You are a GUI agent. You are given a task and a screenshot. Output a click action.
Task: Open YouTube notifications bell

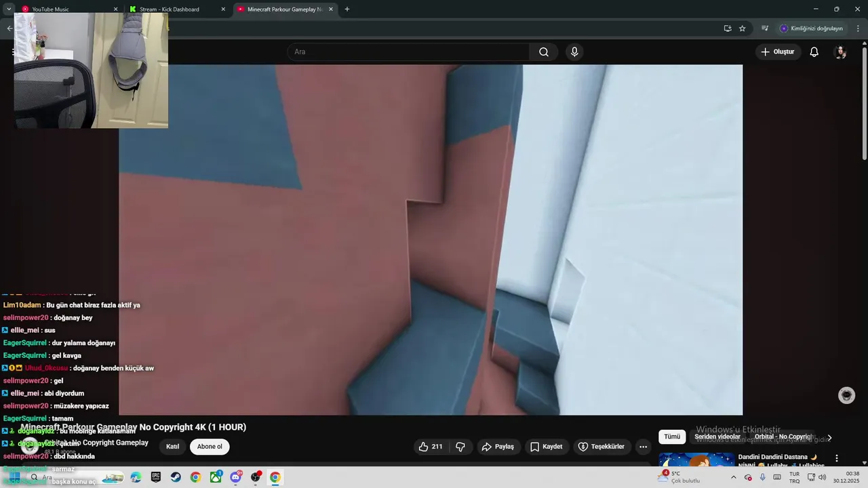[814, 52]
